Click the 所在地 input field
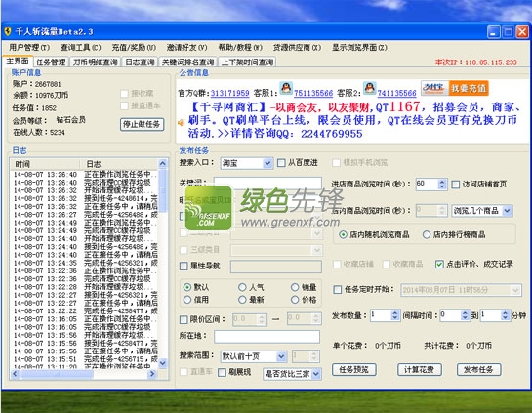The width and height of the screenshot is (532, 413). coord(267,336)
